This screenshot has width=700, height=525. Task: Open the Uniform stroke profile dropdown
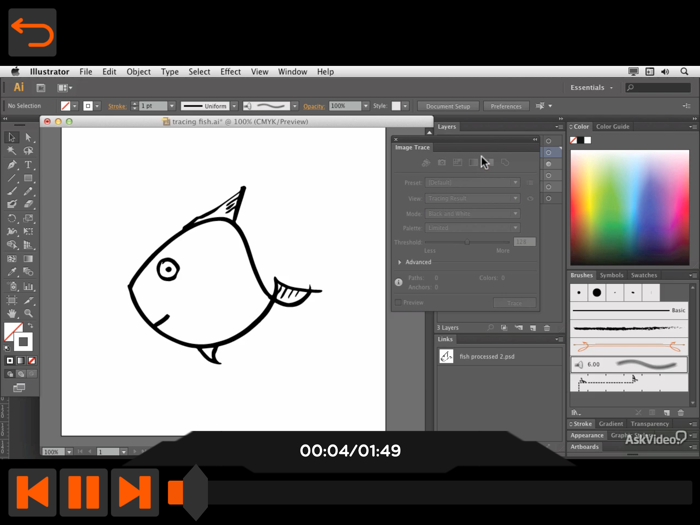234,106
